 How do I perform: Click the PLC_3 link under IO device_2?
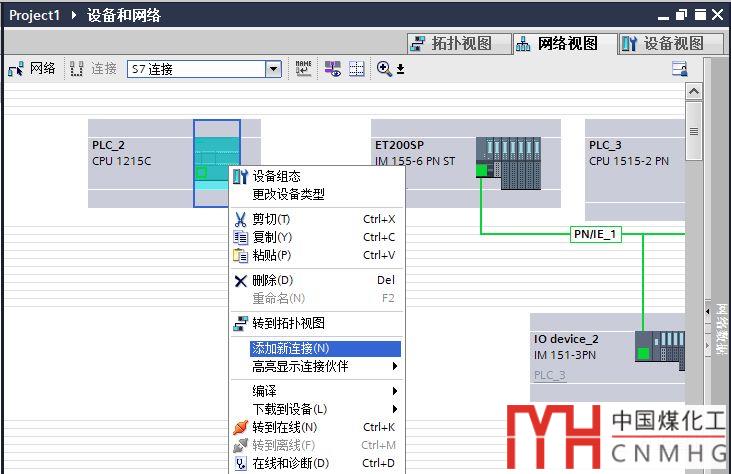click(550, 375)
